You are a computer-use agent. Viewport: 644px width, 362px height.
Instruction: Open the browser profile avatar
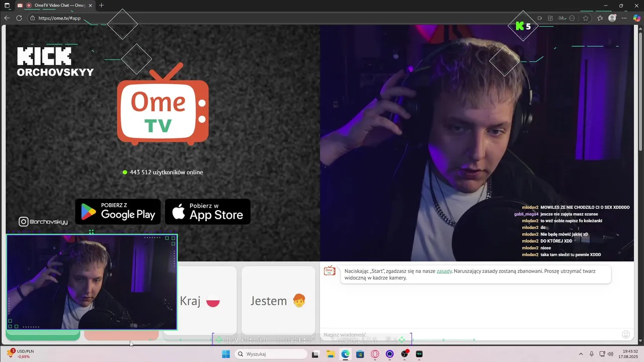point(612,18)
